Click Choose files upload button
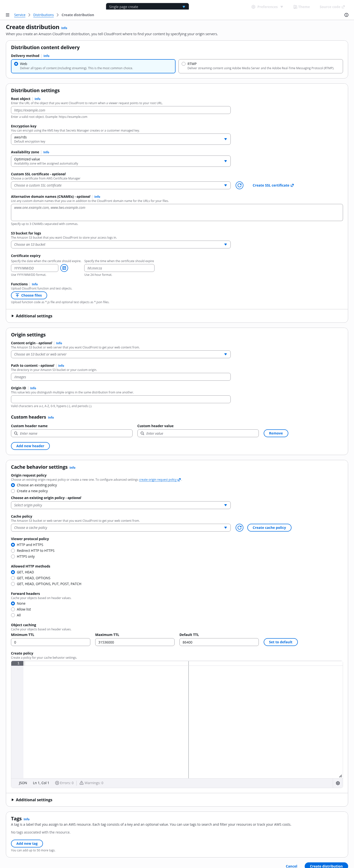This screenshot has width=354, height=868. 29,296
